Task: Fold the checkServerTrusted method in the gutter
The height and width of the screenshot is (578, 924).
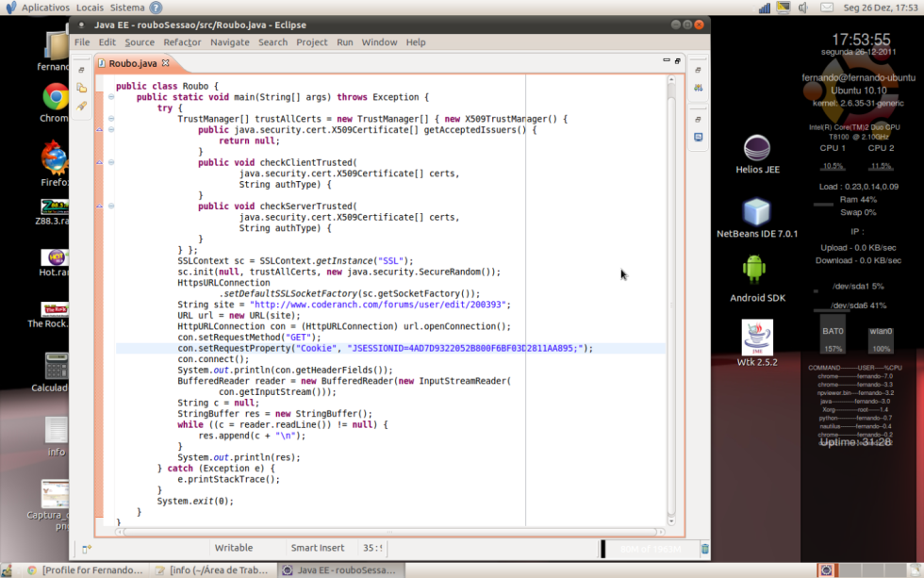Action: (x=110, y=206)
